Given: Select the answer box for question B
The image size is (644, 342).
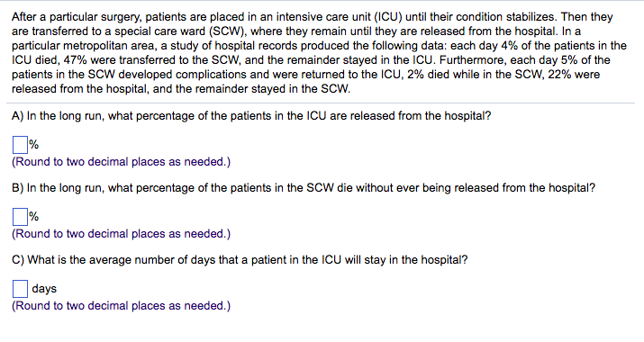Looking at the screenshot, I should pyautogui.click(x=20, y=216).
